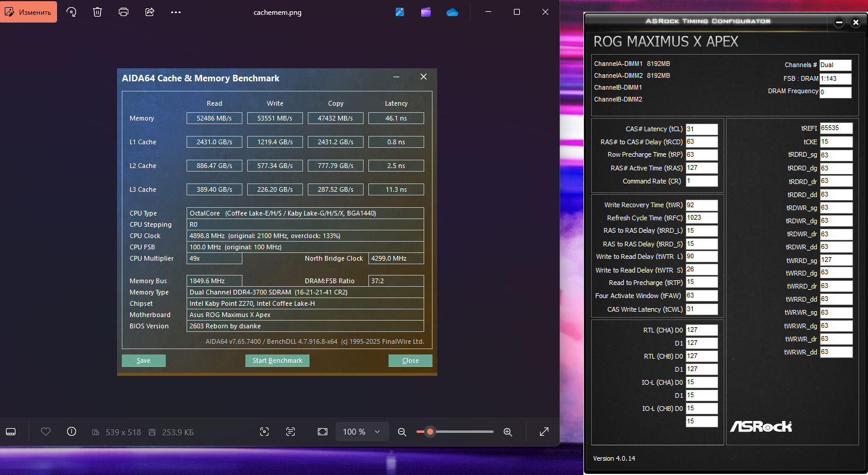Click the ROG MAXIMUS X APEX heading

pos(666,42)
